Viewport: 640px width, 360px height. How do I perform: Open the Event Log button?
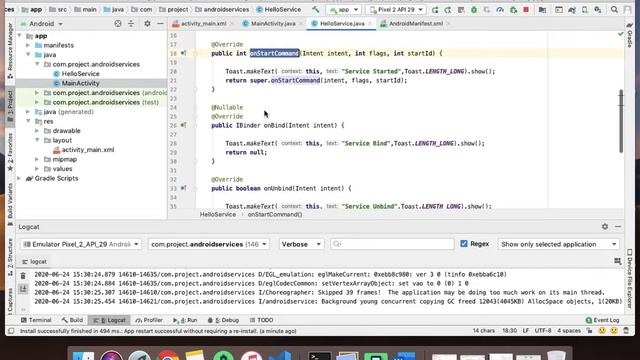[602, 320]
